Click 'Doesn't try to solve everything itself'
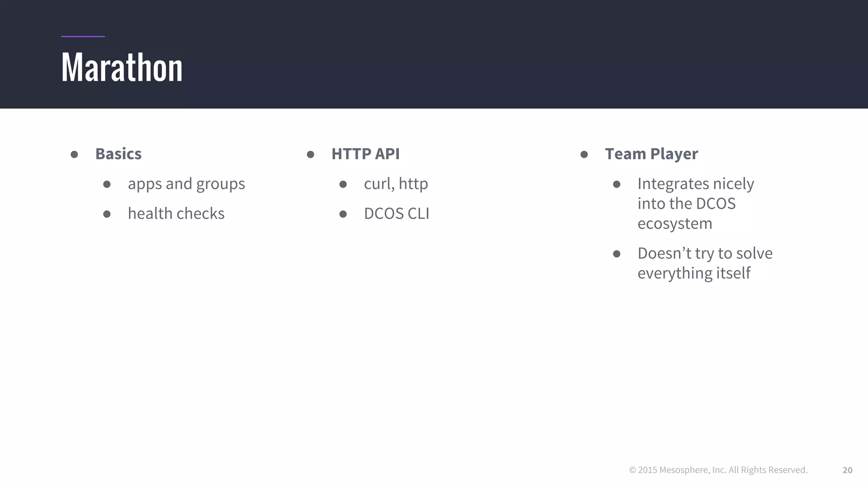The image size is (868, 488). [x=705, y=263]
